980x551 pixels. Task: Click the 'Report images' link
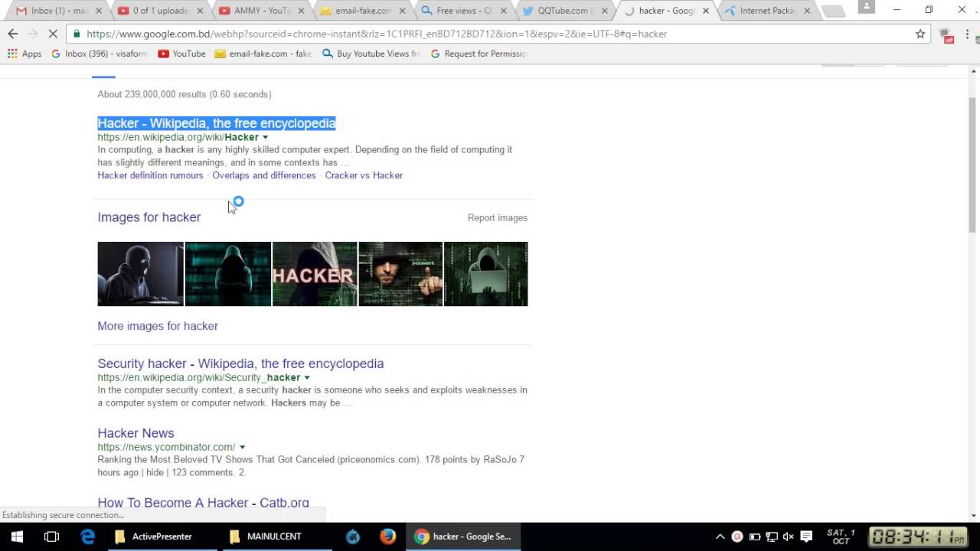pos(498,218)
